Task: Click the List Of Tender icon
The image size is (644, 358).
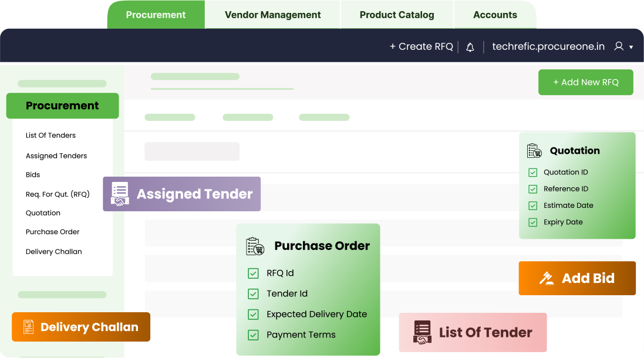Action: coord(422,332)
